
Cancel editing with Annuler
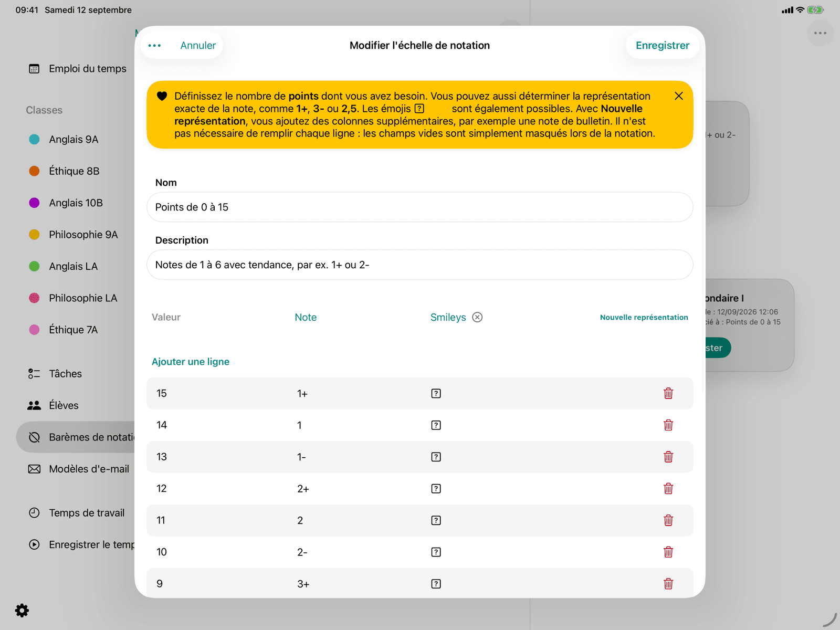click(x=198, y=46)
